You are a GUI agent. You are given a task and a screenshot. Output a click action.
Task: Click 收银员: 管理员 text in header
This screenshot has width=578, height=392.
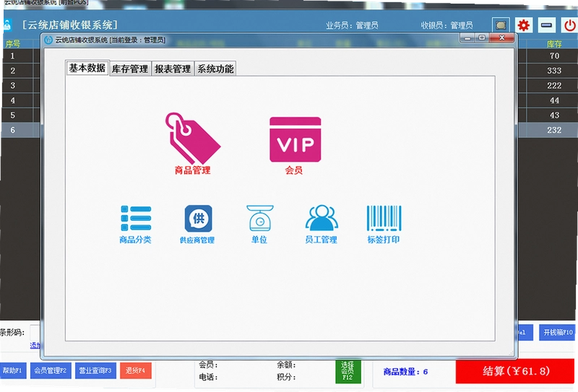447,25
